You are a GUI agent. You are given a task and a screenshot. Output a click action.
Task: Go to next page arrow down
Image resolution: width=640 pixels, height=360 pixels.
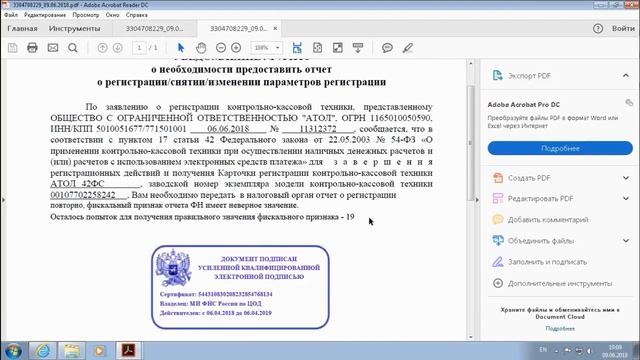pos(118,48)
